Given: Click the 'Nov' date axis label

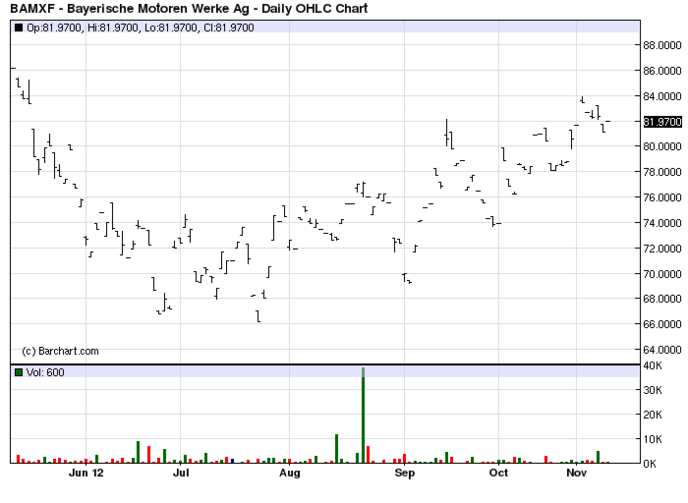Looking at the screenshot, I should [577, 473].
